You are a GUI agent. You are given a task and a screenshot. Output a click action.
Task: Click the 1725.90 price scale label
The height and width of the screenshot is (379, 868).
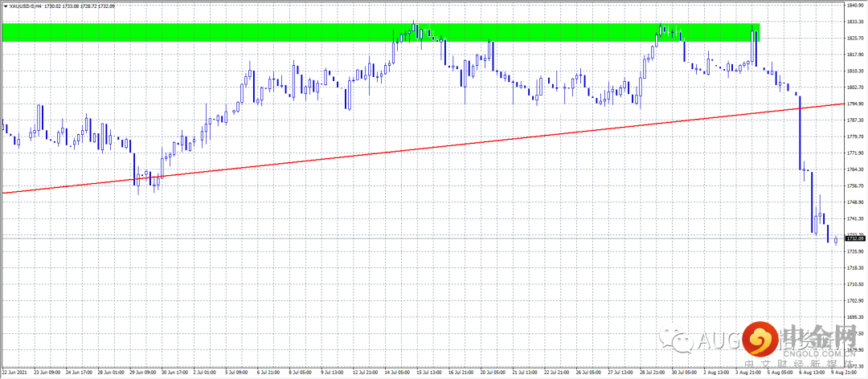tap(856, 252)
